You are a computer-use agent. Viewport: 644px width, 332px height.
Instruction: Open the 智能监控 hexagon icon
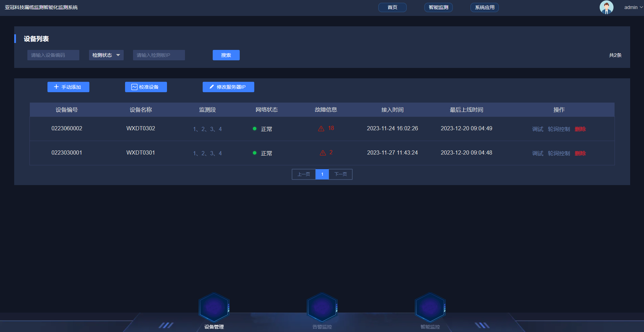[430, 307]
